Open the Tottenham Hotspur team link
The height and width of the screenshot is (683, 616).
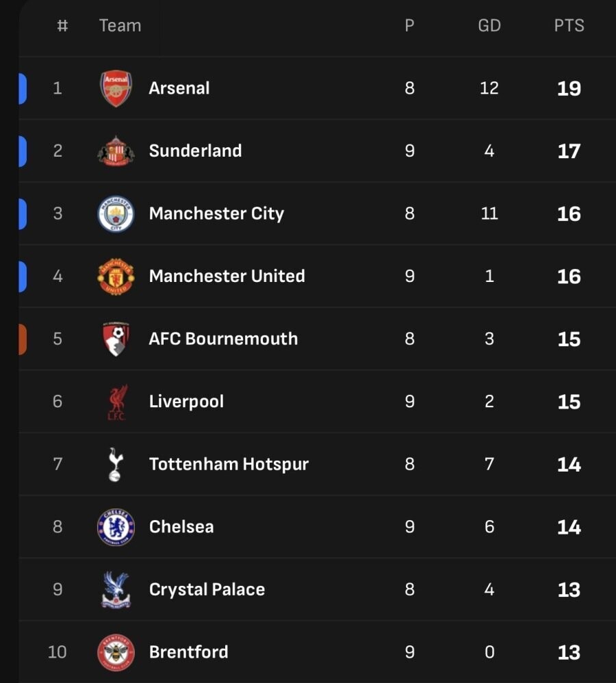click(229, 465)
